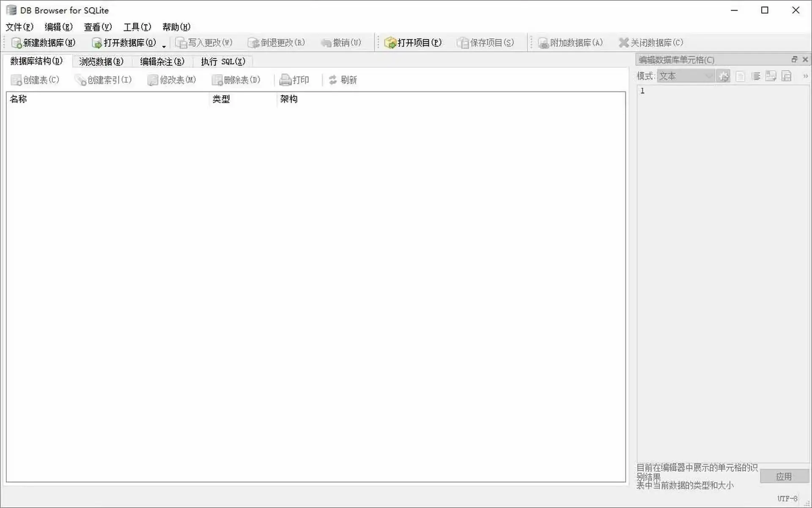
Task: Click the 打印 (Print) printer icon
Action: point(285,80)
